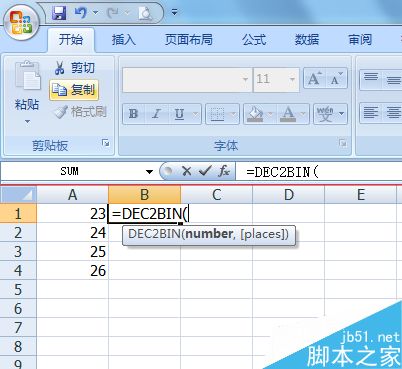402x369 pixels.
Task: Click the 复制 copy button
Action: click(x=74, y=90)
